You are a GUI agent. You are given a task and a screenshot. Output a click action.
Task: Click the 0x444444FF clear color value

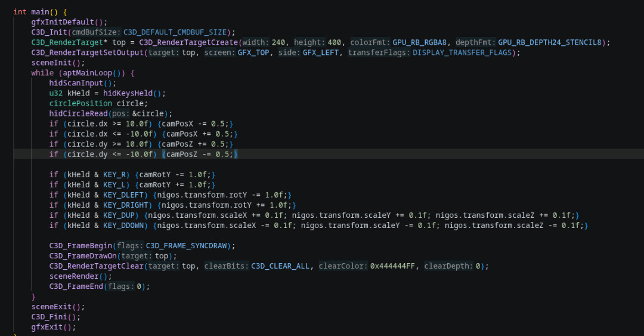[x=392, y=266]
